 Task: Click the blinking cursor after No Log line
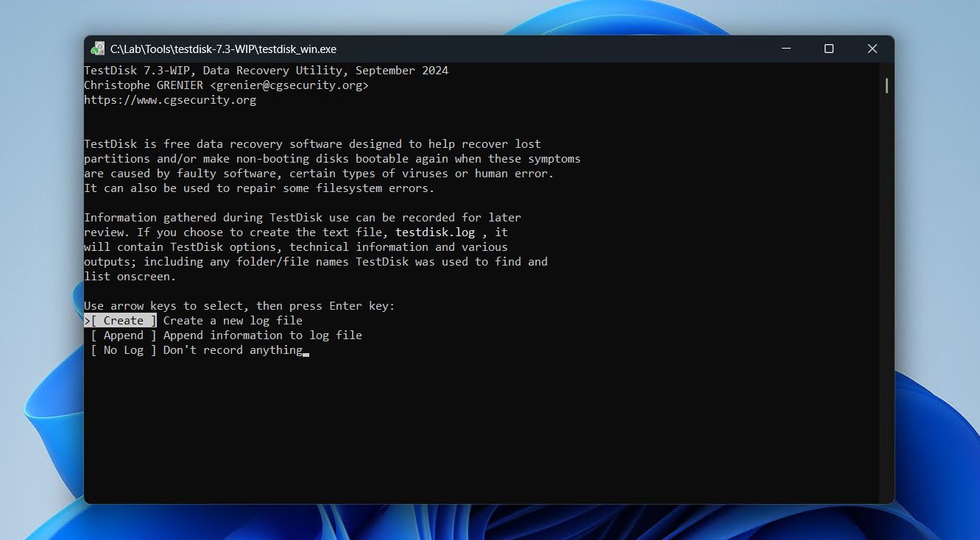305,352
